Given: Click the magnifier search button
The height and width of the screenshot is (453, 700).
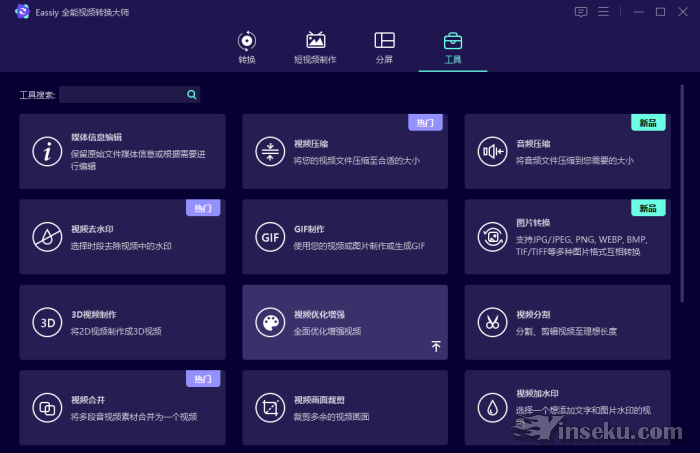Looking at the screenshot, I should 192,95.
